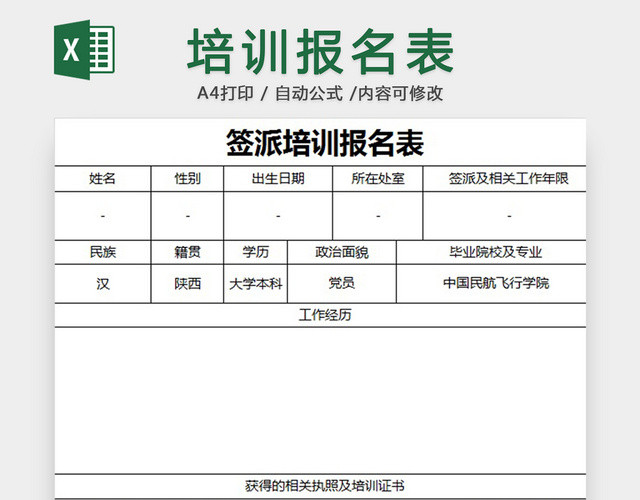The height and width of the screenshot is (500, 640).
Task: Click the 姓名 header cell
Action: (x=103, y=179)
